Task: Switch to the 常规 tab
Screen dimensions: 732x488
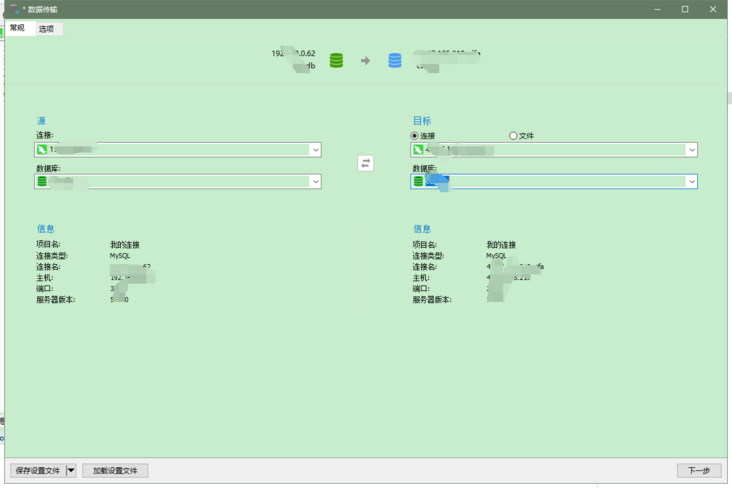Action: click(x=18, y=28)
